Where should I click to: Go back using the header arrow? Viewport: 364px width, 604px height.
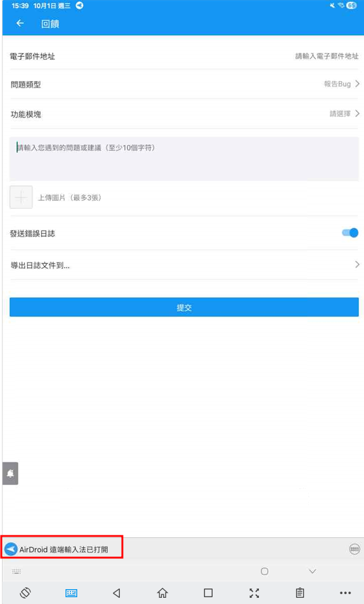(x=20, y=23)
